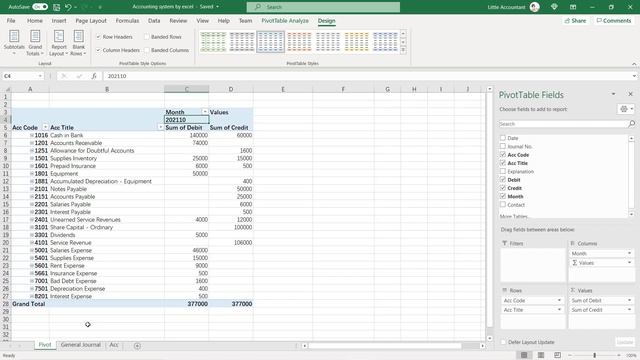
Task: Click the Undo arrow icon
Action: click(68, 7)
